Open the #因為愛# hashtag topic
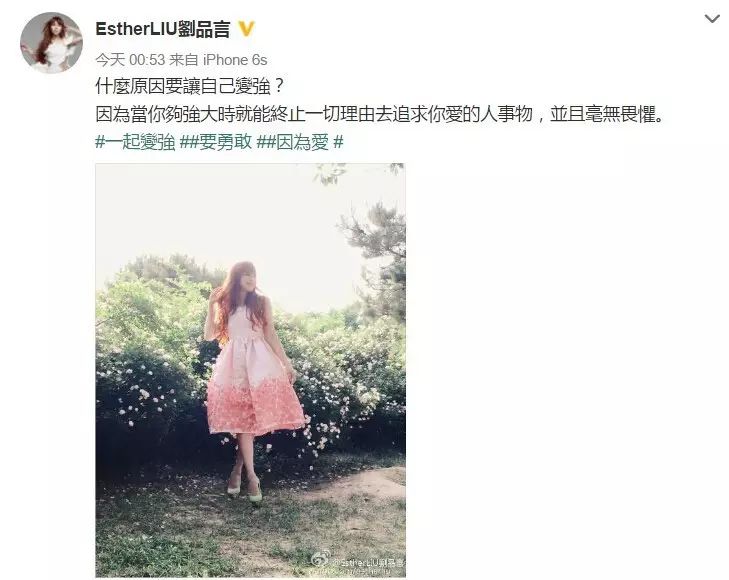This screenshot has width=729, height=580. pyautogui.click(x=304, y=142)
